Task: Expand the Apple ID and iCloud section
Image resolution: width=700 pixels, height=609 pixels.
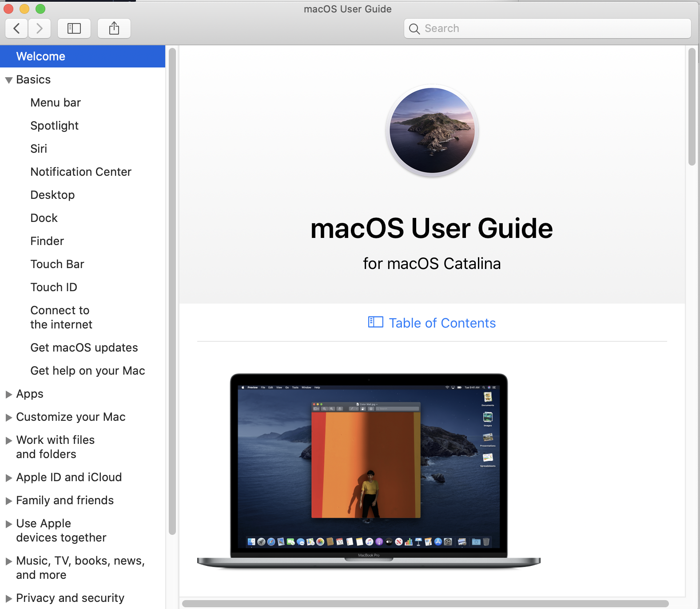Action: tap(8, 478)
